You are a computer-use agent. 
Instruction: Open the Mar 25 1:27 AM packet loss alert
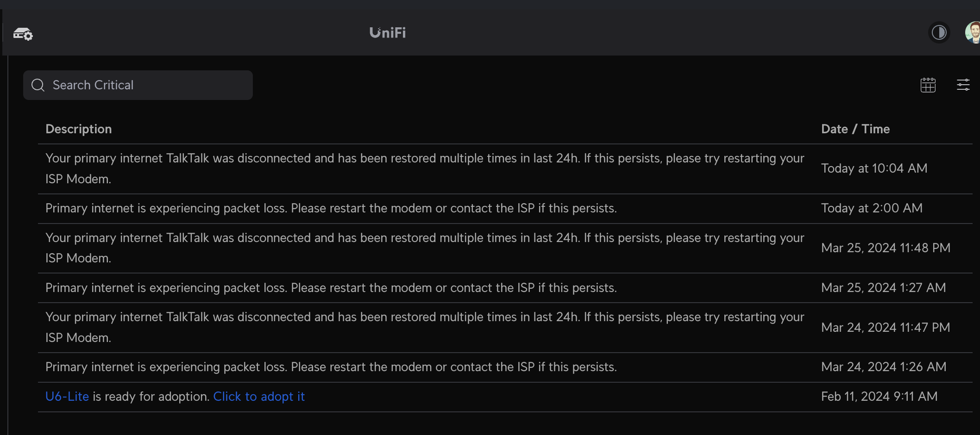click(x=331, y=288)
